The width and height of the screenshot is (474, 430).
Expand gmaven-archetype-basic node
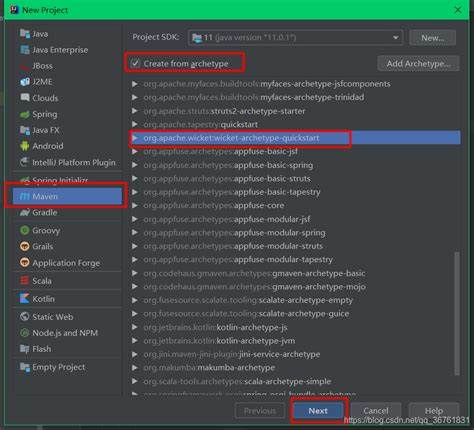134,273
